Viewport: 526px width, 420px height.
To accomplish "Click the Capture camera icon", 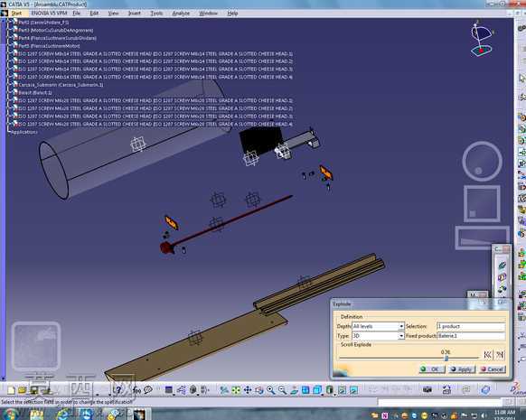I will click(x=427, y=389).
